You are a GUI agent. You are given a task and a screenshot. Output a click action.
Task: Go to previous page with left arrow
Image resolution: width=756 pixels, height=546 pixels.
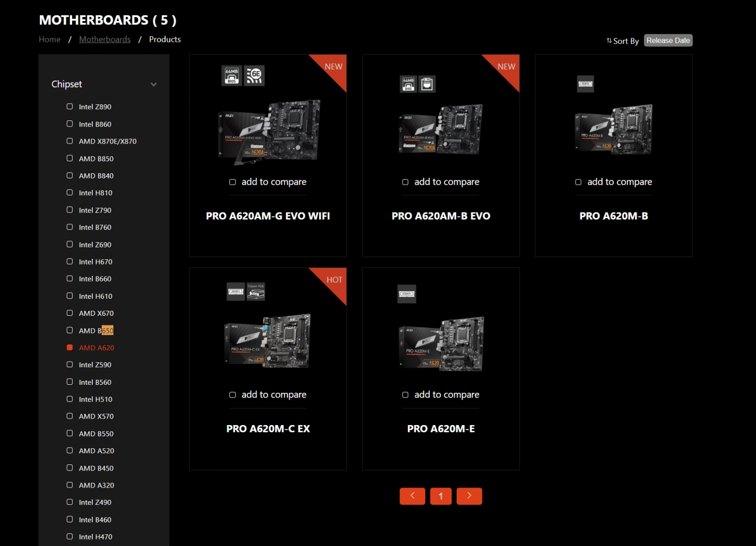click(x=412, y=496)
